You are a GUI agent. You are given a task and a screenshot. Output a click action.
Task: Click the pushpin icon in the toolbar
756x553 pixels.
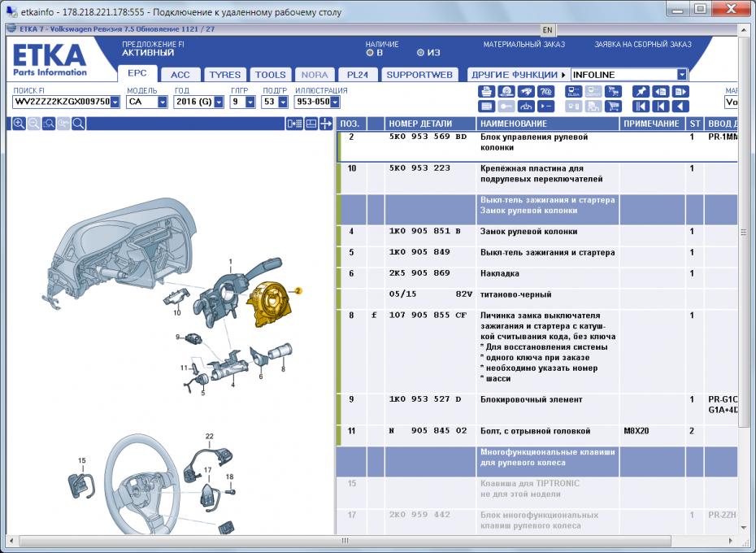(x=641, y=92)
